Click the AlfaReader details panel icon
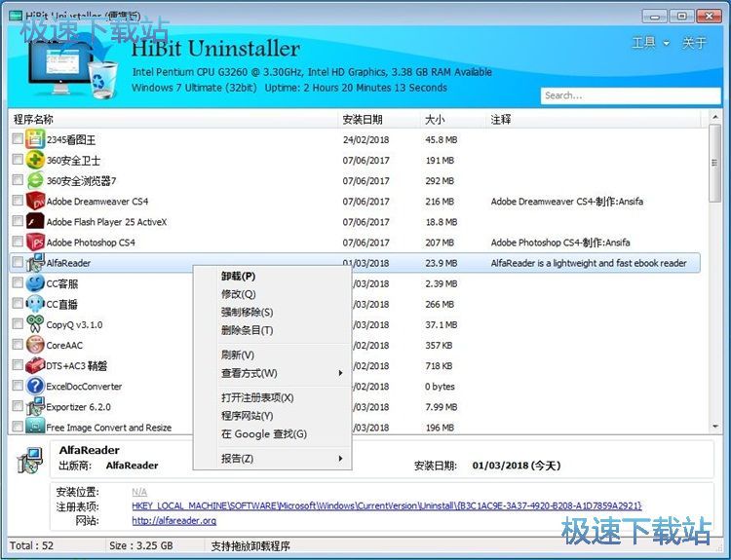Image resolution: width=731 pixels, height=560 pixels. [29, 461]
